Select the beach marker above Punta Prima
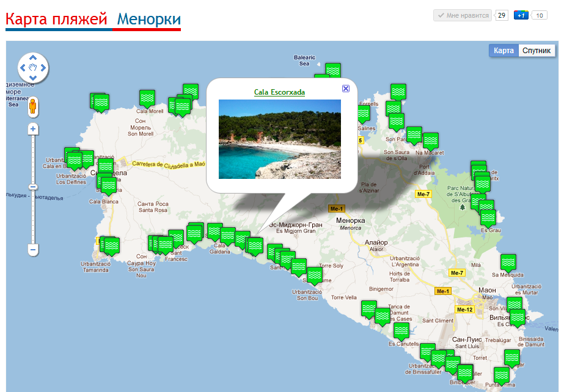Image resolution: width=564 pixels, height=392 pixels. tap(502, 376)
